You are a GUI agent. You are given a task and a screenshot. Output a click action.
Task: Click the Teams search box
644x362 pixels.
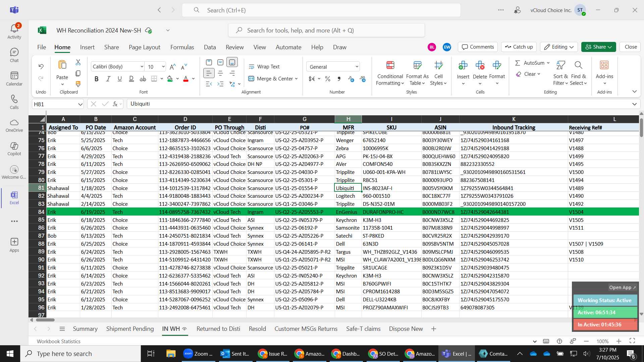pyautogui.click(x=321, y=10)
